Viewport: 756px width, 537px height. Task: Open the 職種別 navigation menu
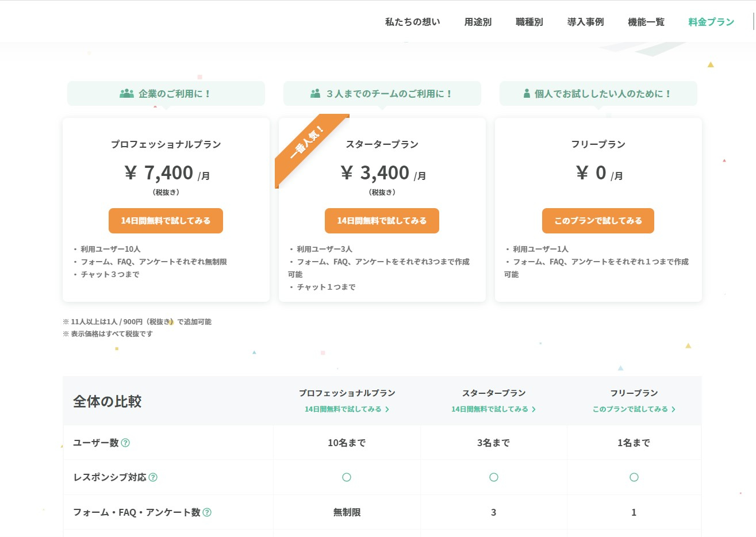[x=529, y=22]
